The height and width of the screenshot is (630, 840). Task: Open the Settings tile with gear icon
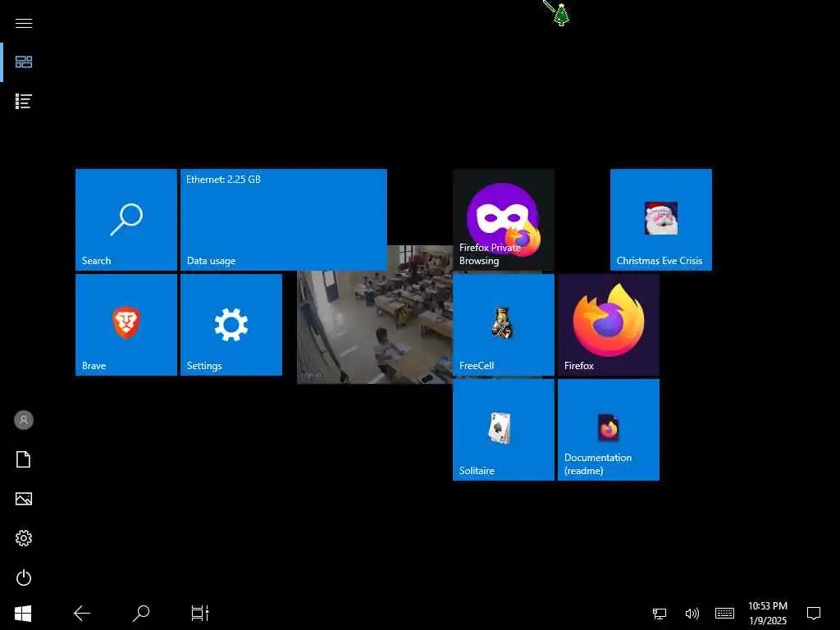231,325
